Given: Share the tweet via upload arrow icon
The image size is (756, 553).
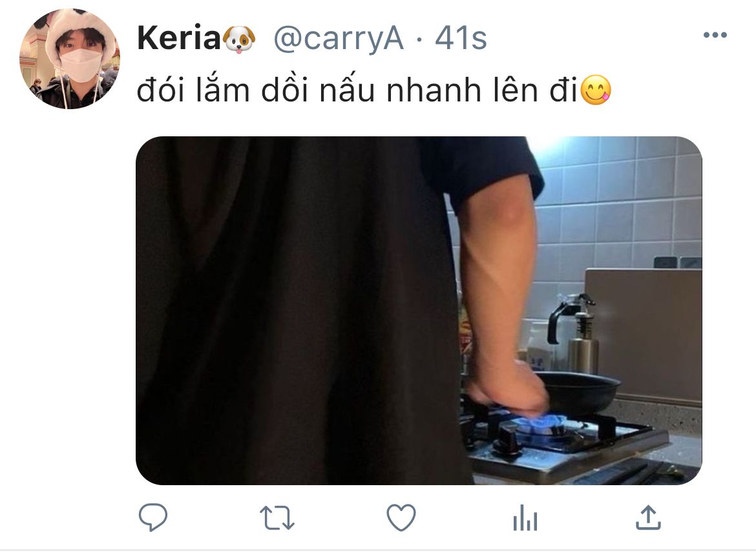Looking at the screenshot, I should click(649, 517).
